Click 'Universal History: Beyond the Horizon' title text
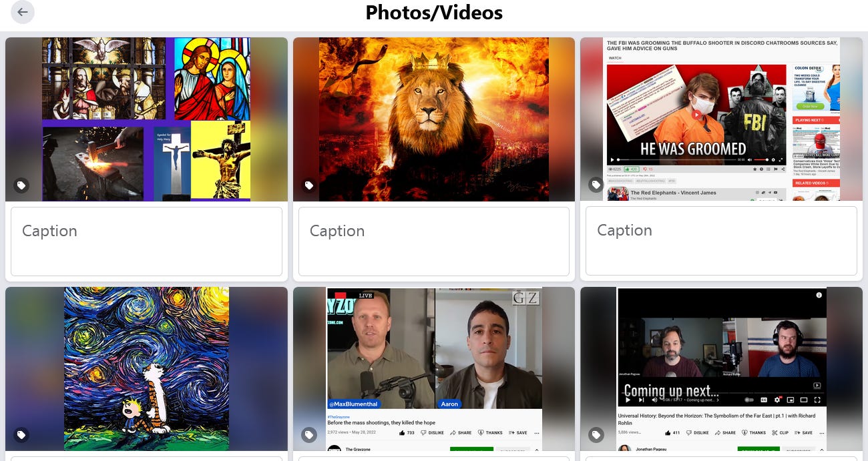Image resolution: width=868 pixels, height=461 pixels. coord(716,419)
